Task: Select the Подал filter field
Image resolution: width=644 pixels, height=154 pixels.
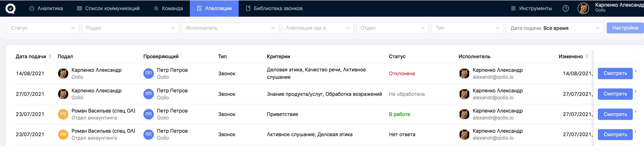Action: tap(130, 28)
